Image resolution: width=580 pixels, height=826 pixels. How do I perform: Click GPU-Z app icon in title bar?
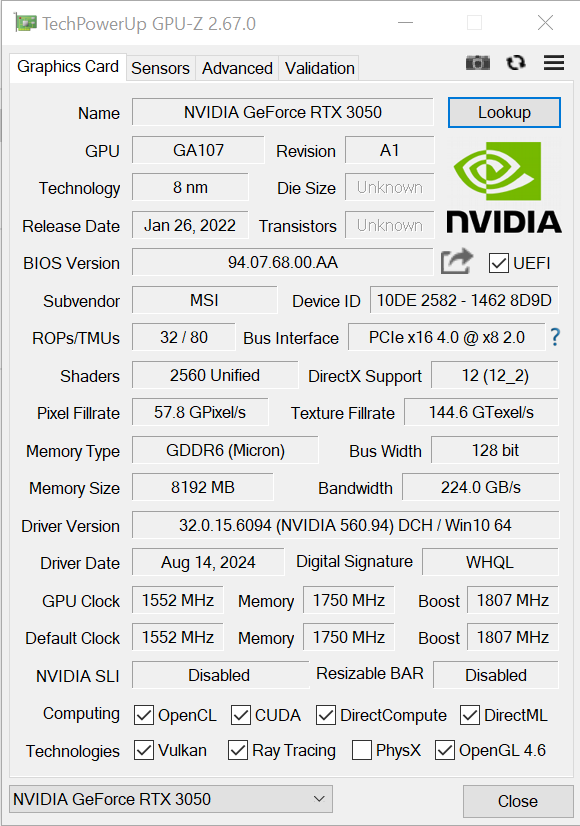[25, 23]
